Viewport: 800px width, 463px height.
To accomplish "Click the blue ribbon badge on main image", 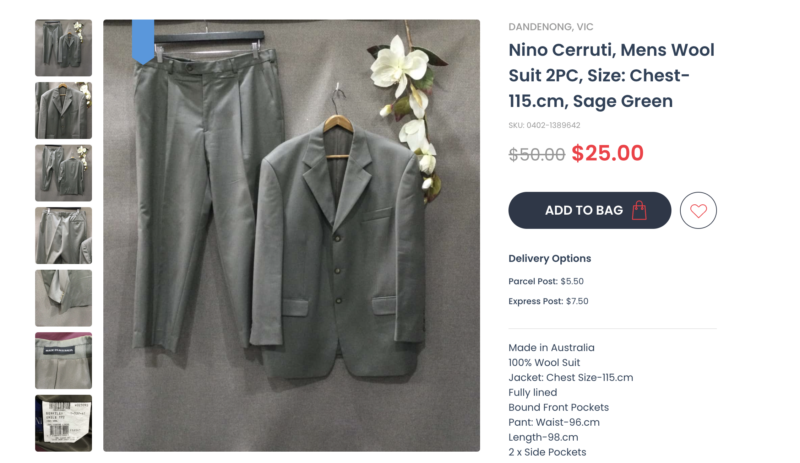I will coord(143,41).
